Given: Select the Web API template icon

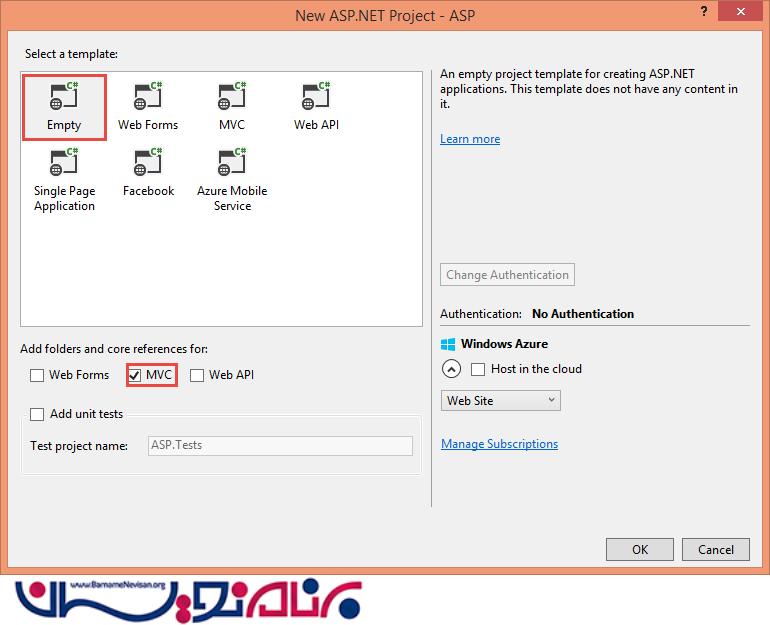Looking at the screenshot, I should tap(317, 98).
